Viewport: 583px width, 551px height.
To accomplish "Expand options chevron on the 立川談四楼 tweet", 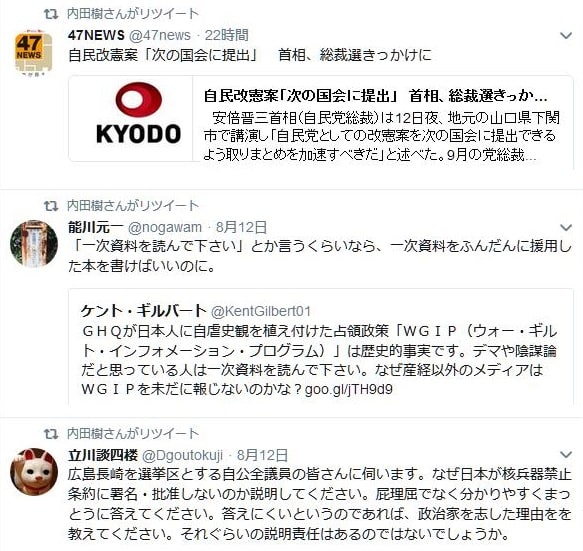I will coord(566,454).
